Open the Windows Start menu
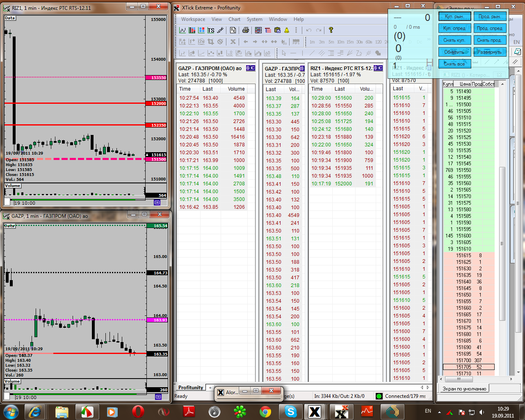This screenshot has width=525, height=420. point(11,411)
